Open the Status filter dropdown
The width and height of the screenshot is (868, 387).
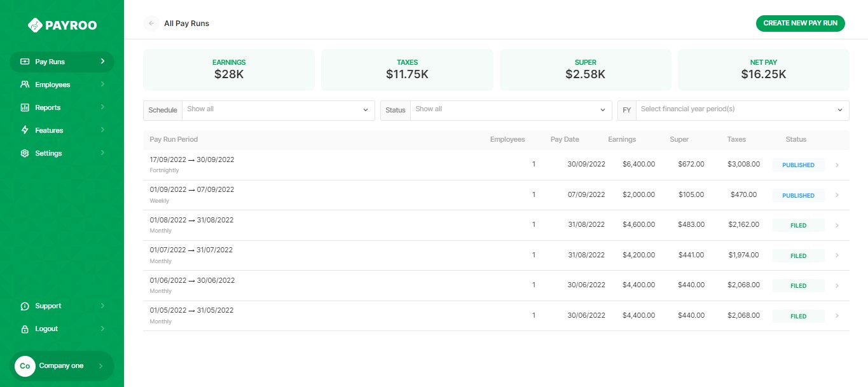click(509, 109)
